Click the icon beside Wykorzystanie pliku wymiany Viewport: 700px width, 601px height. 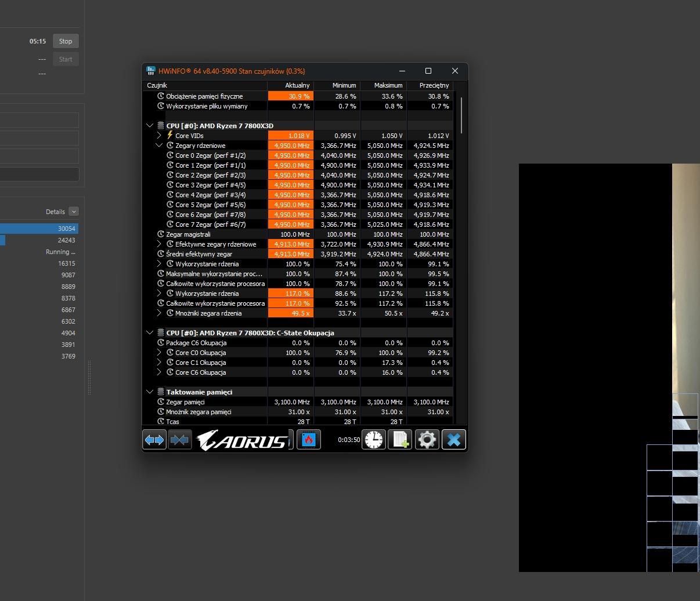click(x=161, y=106)
